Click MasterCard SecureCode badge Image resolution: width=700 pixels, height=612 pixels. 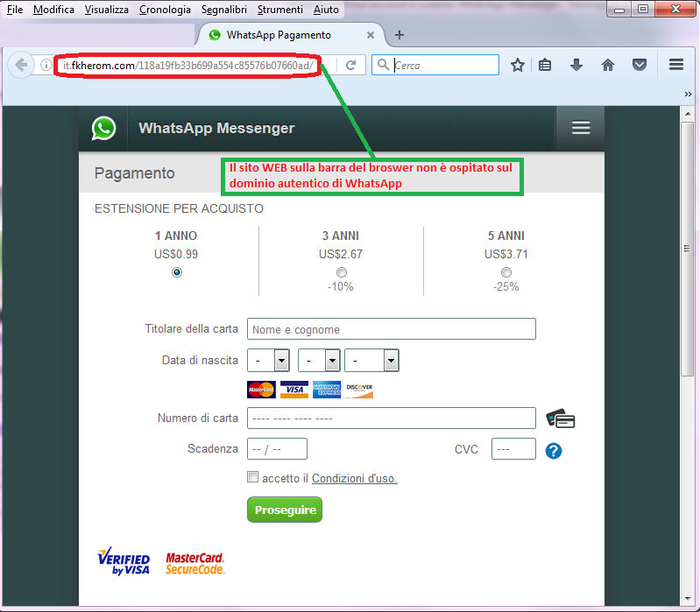click(x=194, y=563)
